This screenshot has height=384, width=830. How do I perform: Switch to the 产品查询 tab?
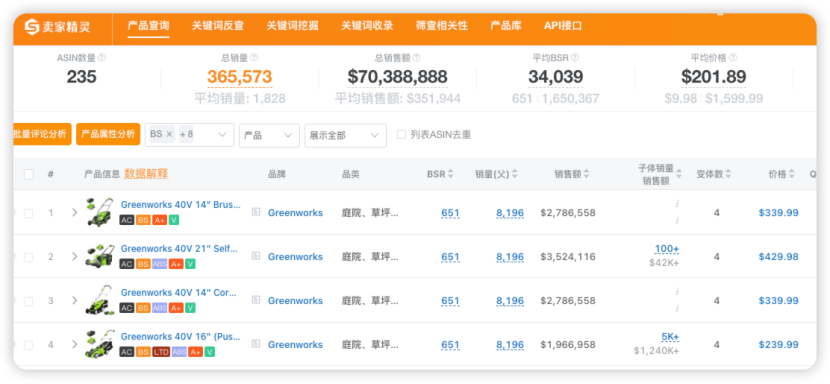pyautogui.click(x=148, y=25)
